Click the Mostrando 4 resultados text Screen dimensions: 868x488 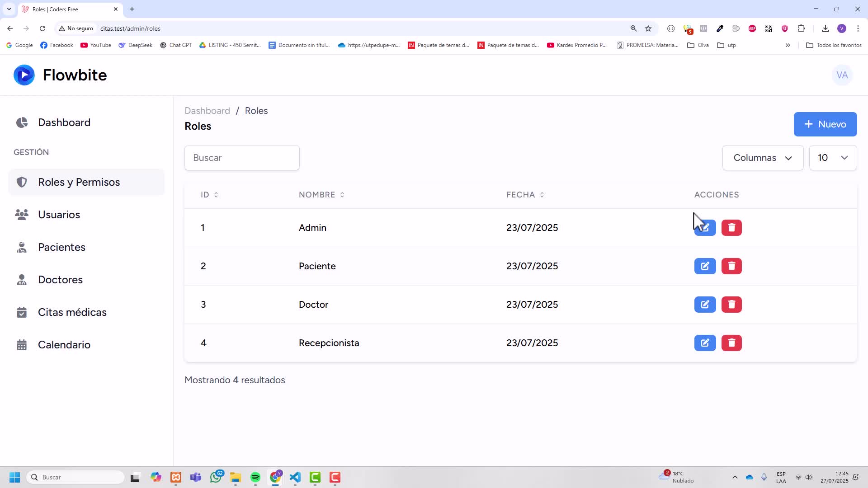235,380
